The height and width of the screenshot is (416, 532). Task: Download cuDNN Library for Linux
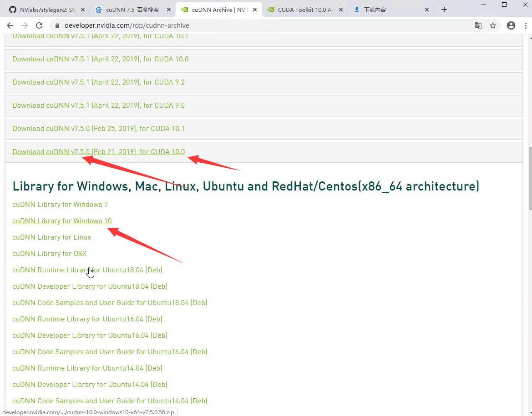(x=52, y=237)
